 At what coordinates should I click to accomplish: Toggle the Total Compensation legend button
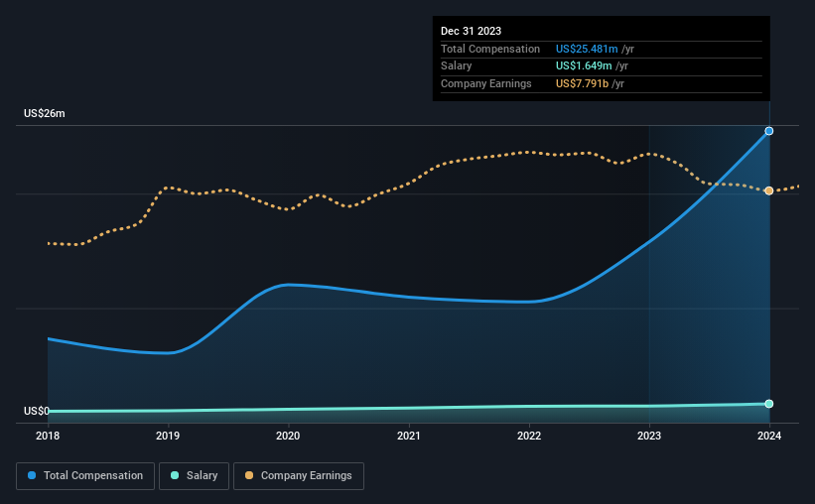click(x=85, y=476)
